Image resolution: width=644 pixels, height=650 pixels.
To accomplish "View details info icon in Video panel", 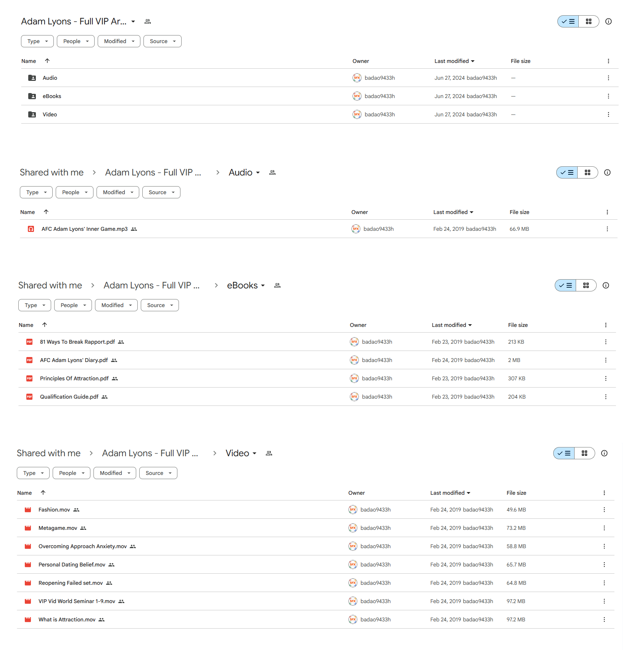I will [x=604, y=453].
